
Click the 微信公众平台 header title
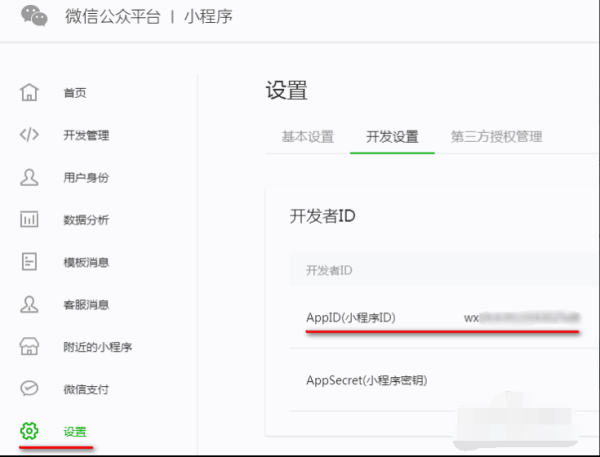(x=113, y=16)
